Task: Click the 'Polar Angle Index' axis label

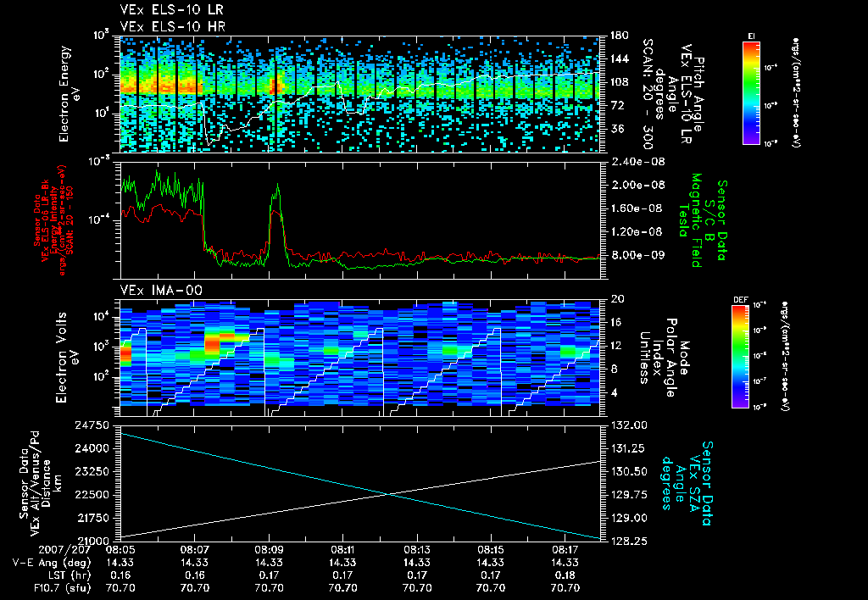Action: click(663, 358)
